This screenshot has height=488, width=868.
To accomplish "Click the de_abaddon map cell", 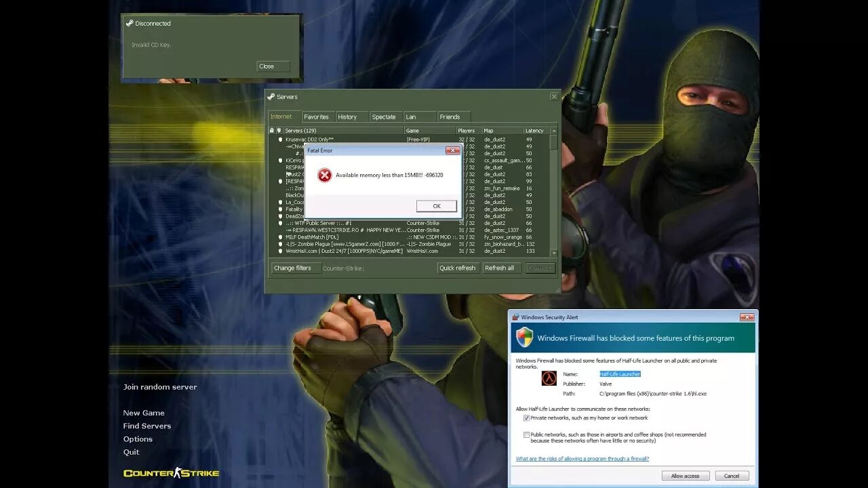I will click(498, 209).
